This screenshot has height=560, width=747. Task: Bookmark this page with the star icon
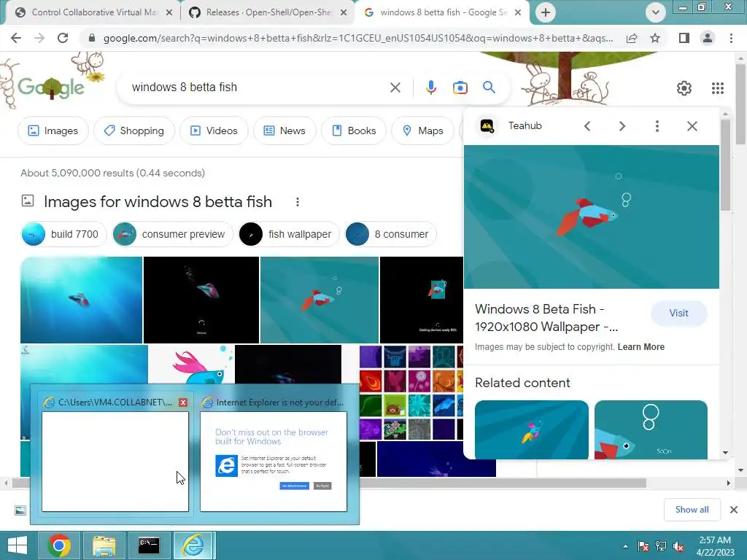[x=655, y=38]
